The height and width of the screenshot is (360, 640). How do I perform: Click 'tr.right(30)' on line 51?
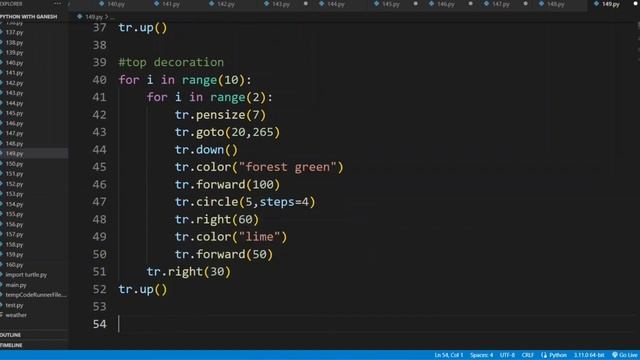tap(189, 271)
